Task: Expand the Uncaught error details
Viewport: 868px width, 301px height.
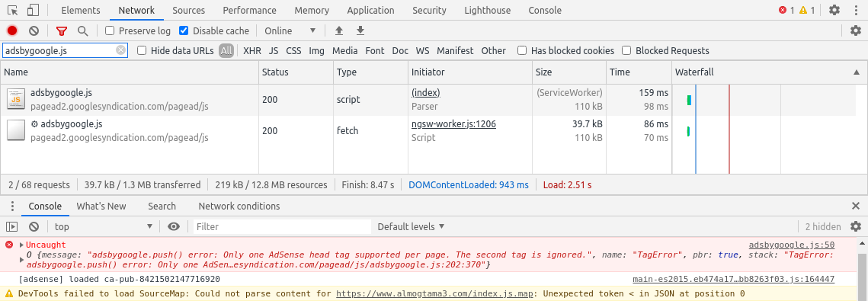Action: click(21, 245)
